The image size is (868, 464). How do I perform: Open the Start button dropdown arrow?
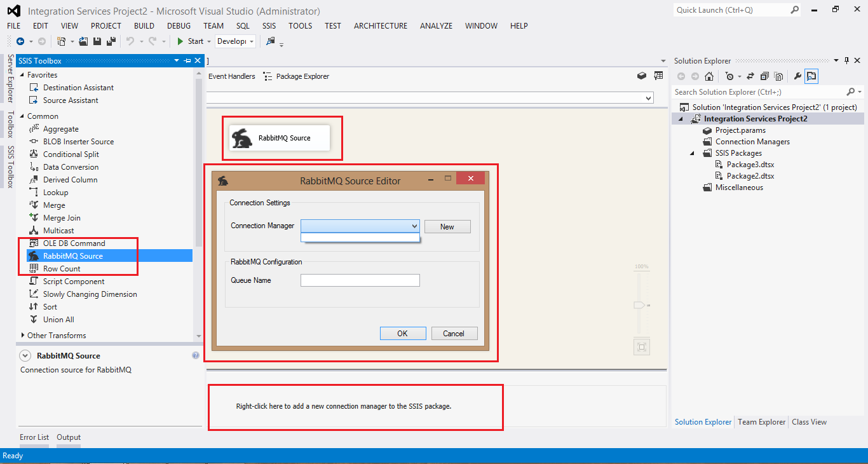(x=209, y=41)
